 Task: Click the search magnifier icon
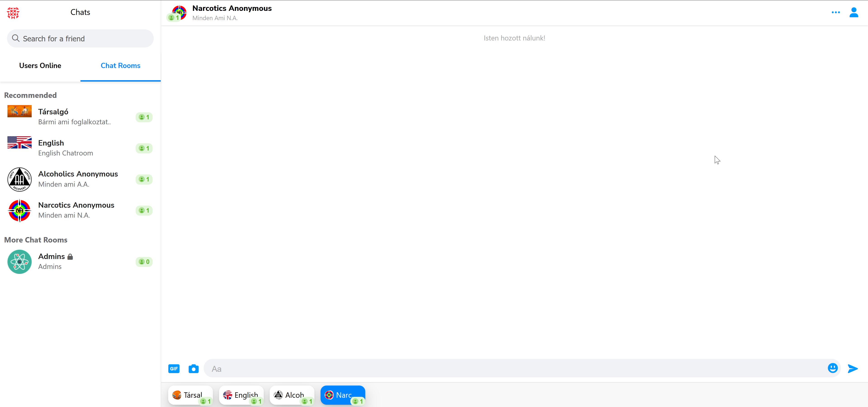16,38
